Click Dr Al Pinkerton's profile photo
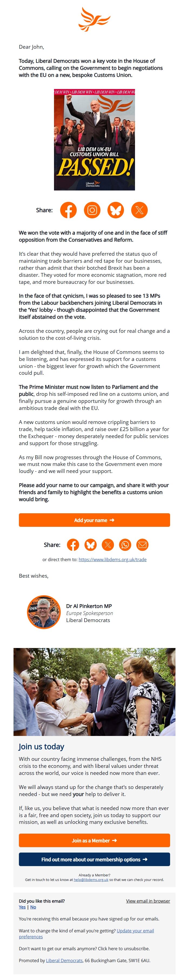This screenshot has height=980, width=189. pyautogui.click(x=43, y=613)
